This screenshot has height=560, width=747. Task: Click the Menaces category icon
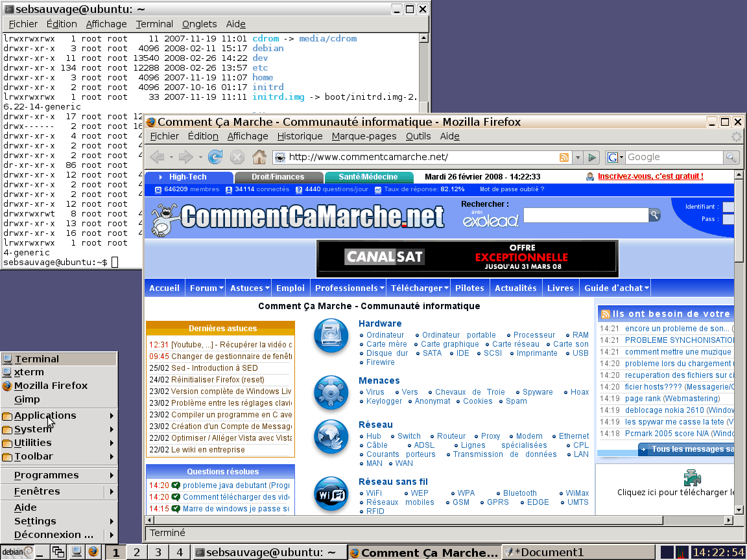point(331,392)
